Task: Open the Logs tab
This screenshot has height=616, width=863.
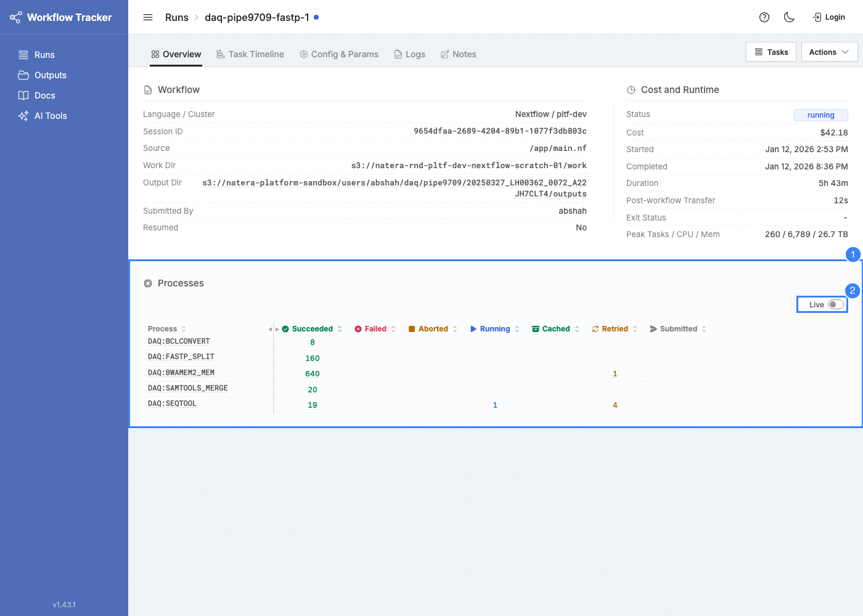Action: tap(410, 54)
